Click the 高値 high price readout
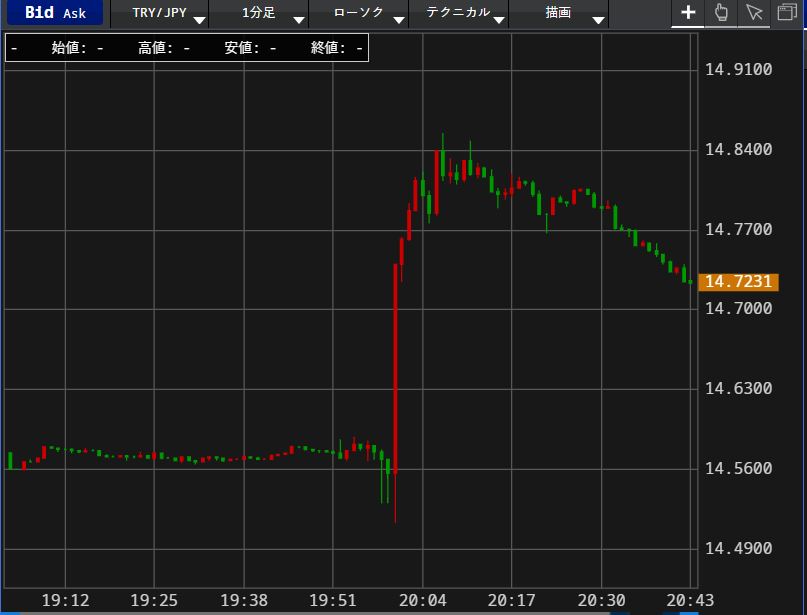 point(164,48)
